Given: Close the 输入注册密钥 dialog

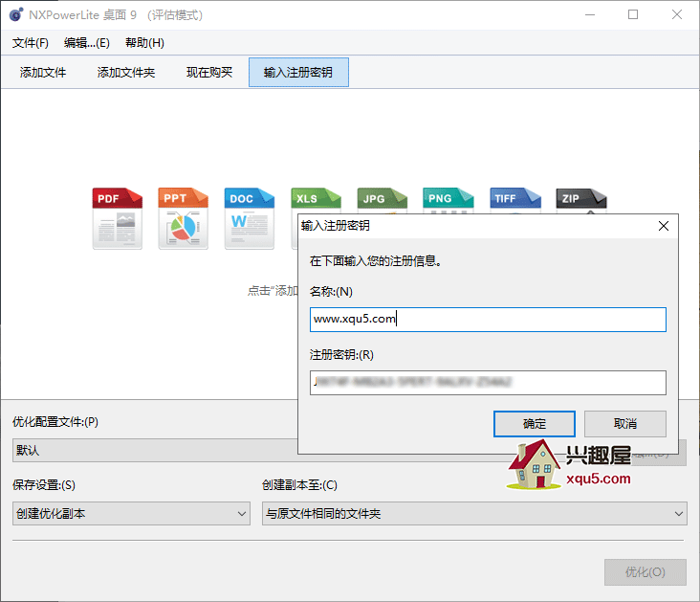Looking at the screenshot, I should tap(664, 226).
